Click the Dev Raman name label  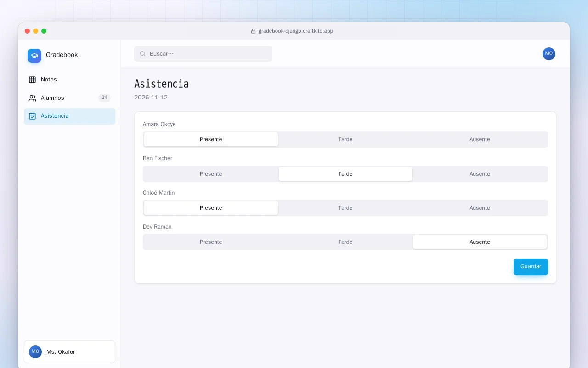coord(157,227)
